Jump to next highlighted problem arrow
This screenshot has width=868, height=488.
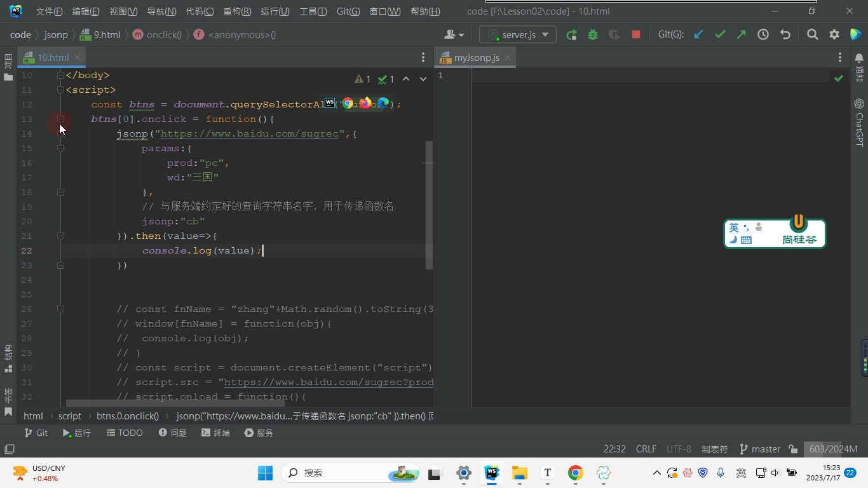pyautogui.click(x=423, y=79)
